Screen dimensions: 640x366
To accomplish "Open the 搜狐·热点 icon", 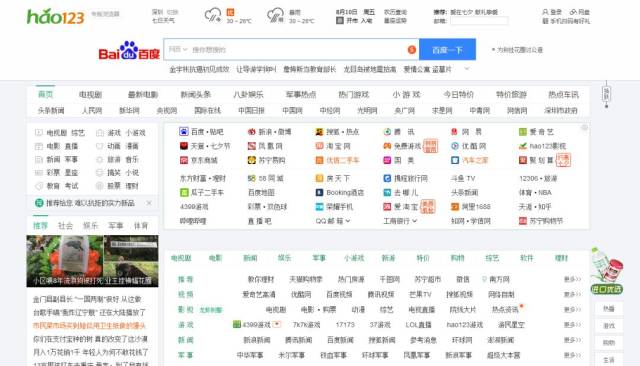I will (319, 132).
